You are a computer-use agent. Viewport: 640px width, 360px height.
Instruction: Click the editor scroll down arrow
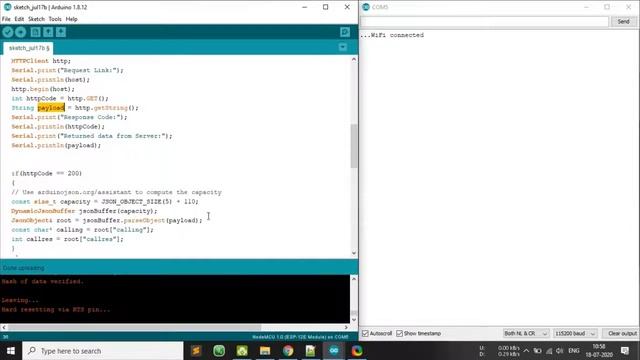click(353, 253)
